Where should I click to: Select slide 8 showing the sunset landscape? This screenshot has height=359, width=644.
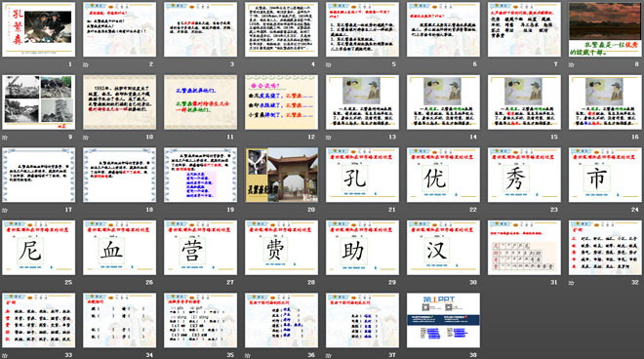(x=605, y=29)
